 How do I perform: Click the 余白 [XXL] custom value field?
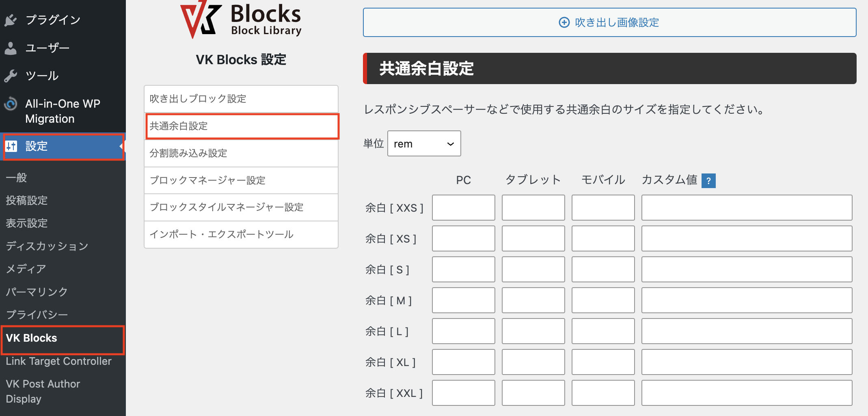point(747,392)
